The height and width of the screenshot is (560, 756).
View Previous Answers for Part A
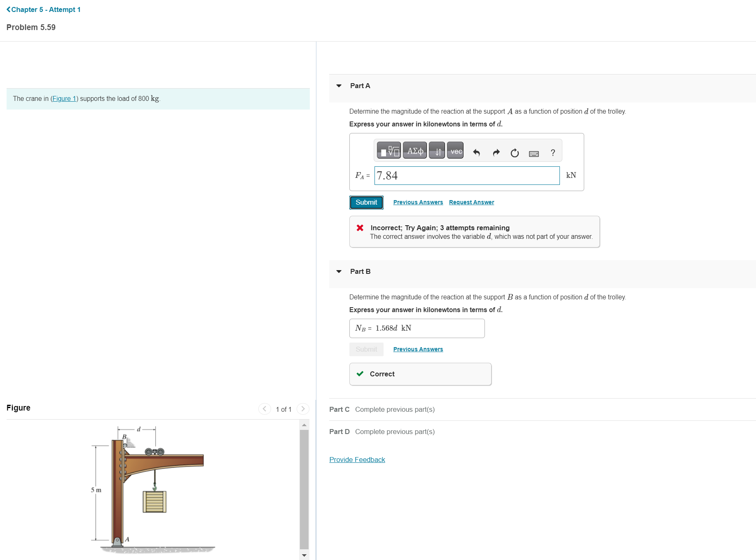point(418,202)
